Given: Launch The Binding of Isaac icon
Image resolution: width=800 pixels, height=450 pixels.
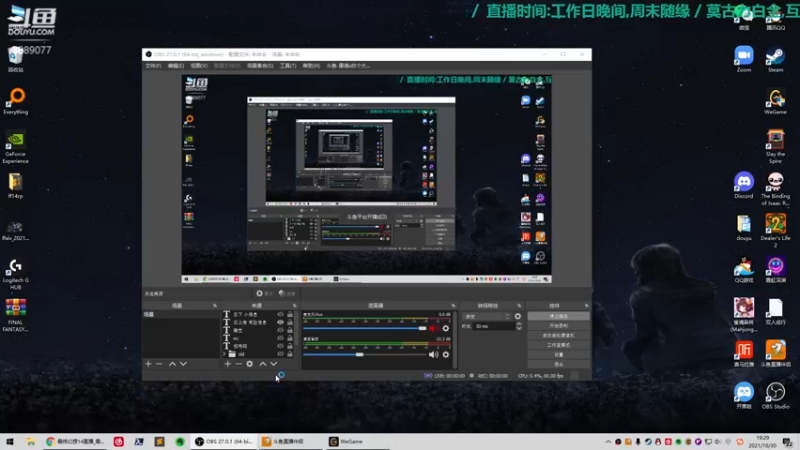Looking at the screenshot, I should pyautogui.click(x=776, y=189).
